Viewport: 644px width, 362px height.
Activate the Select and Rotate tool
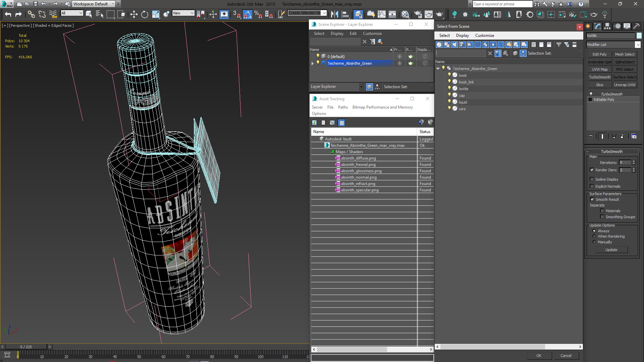point(145,14)
